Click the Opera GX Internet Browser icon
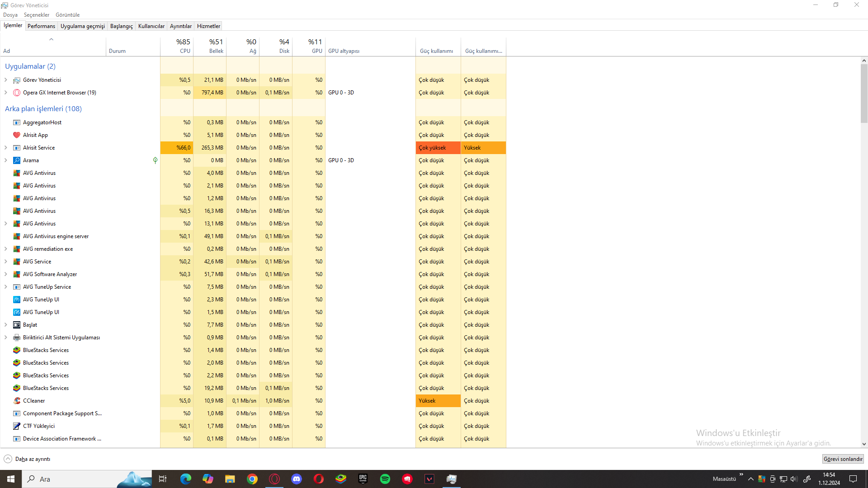This screenshot has width=868, height=488. click(17, 93)
